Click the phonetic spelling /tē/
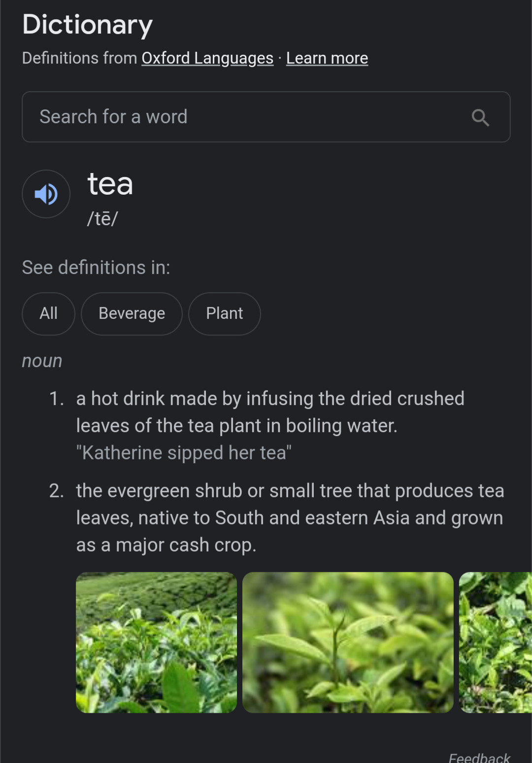 point(102,218)
